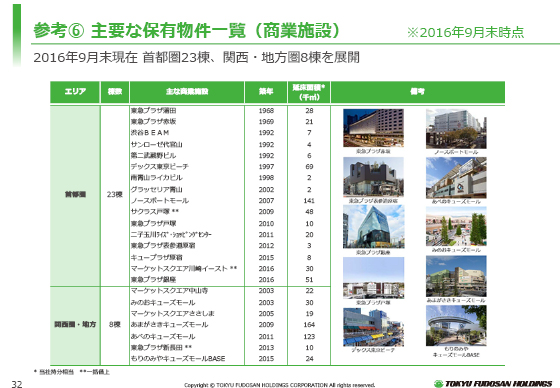View the みのおキューズモール photo
Viewport: 560px width, 388px height.
point(456,227)
